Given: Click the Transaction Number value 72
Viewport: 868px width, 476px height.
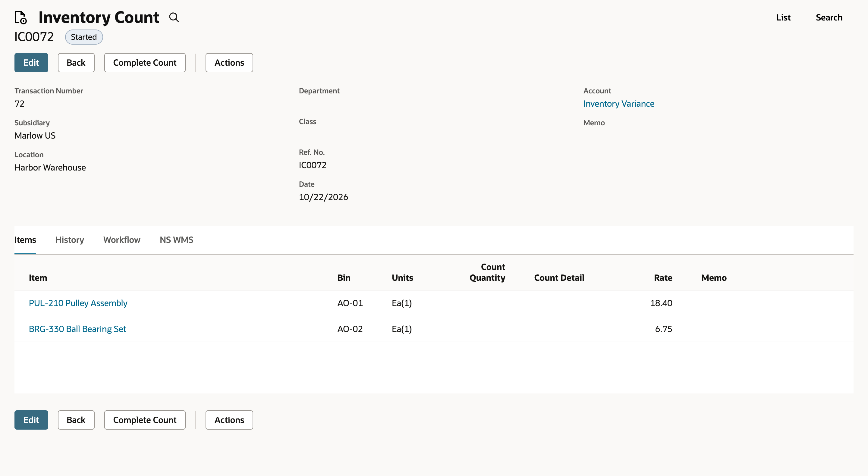Looking at the screenshot, I should (20, 104).
